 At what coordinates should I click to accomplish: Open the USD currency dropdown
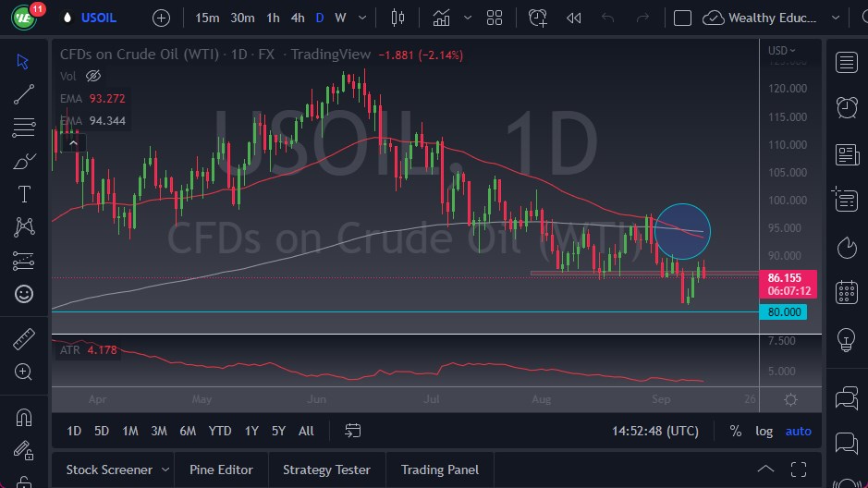[x=781, y=50]
